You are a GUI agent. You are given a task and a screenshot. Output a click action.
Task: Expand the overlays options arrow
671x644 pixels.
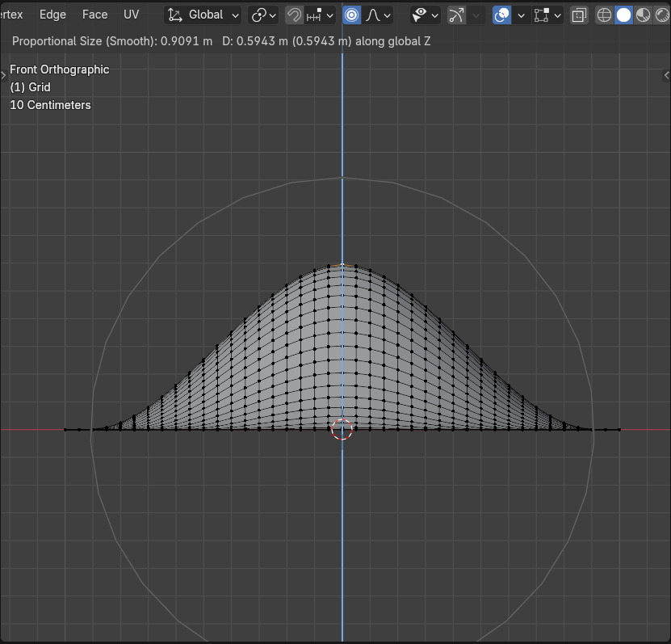(x=521, y=15)
